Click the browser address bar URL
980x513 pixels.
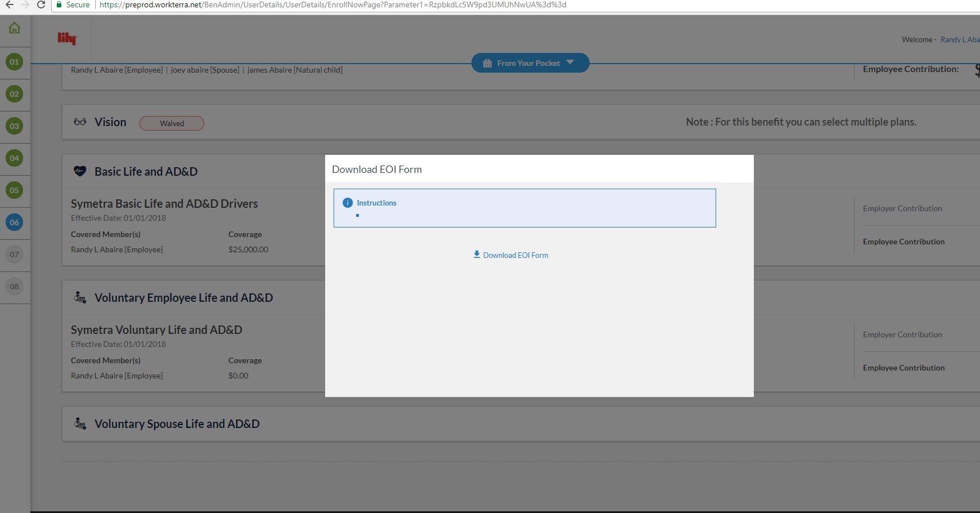(332, 5)
